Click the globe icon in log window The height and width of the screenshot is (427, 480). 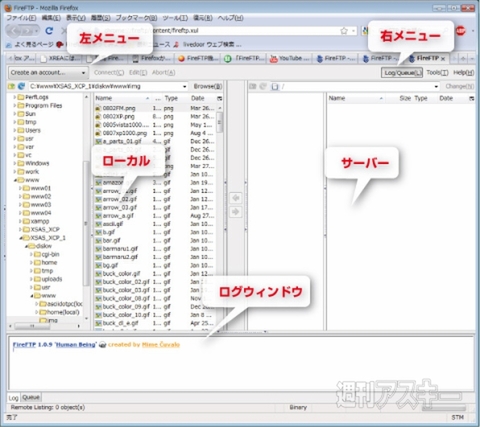coord(103,345)
